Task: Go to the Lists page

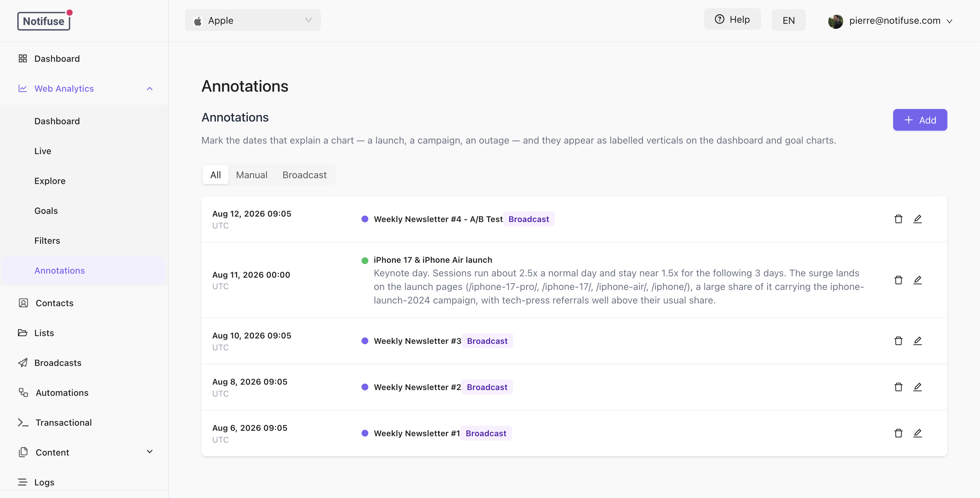Action: tap(84, 333)
